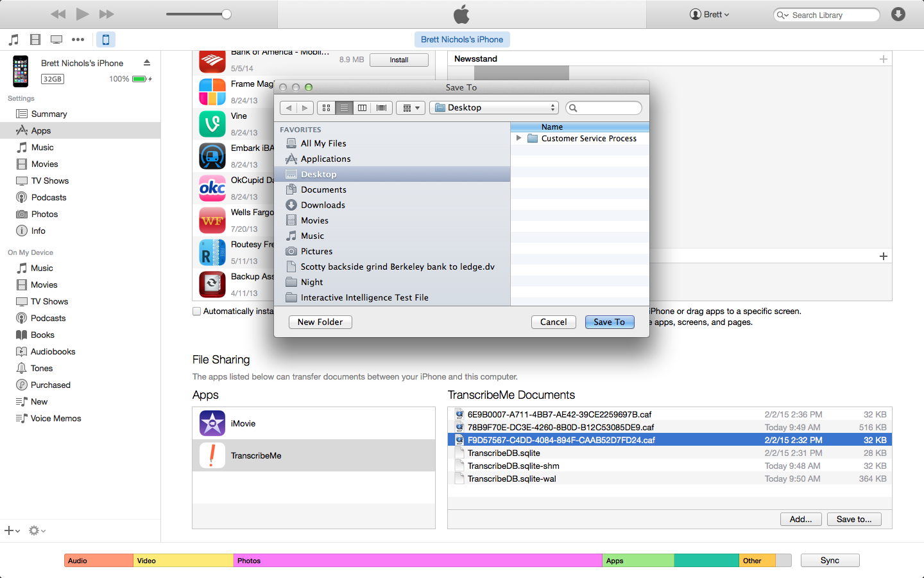Viewport: 924px width, 578px height.
Task: Open Tones under On My Device
Action: (x=42, y=368)
